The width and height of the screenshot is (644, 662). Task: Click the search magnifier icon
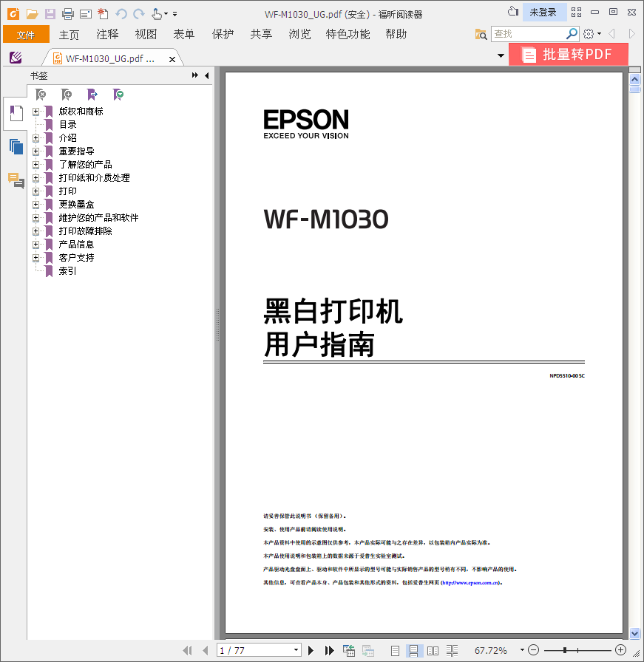coord(572,33)
